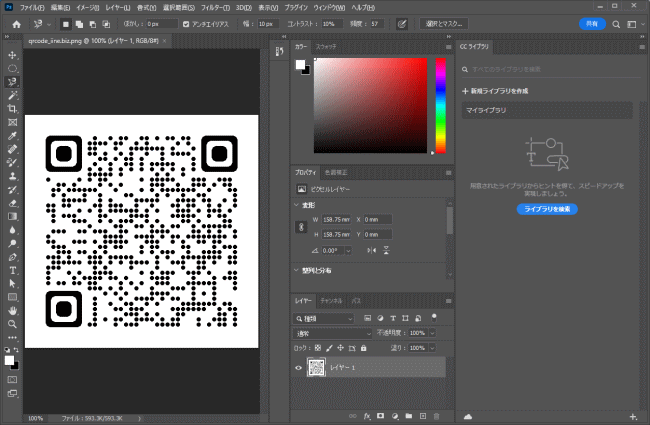Image resolution: width=650 pixels, height=425 pixels.
Task: Select the Clone Stamp tool
Action: click(12, 176)
